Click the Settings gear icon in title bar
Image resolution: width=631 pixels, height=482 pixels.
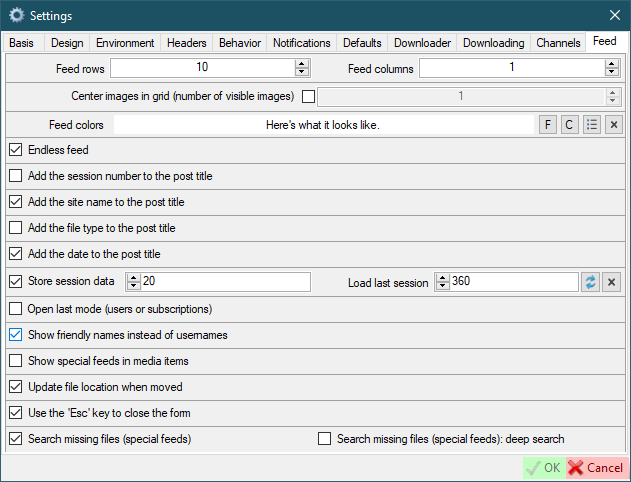(16, 16)
